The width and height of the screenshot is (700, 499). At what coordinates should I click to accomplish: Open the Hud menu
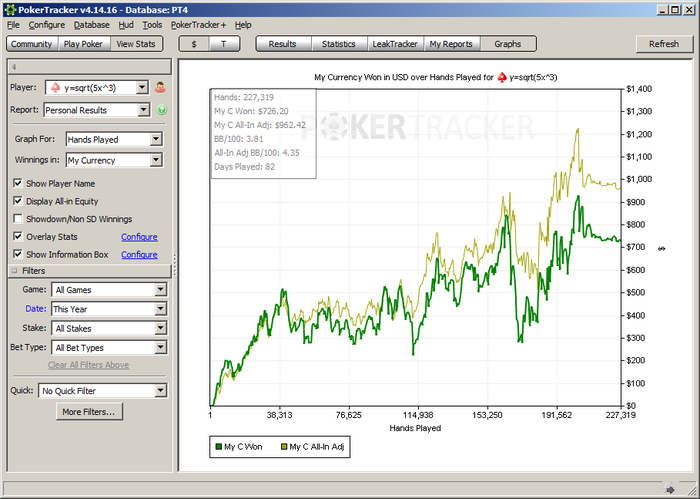coord(126,25)
